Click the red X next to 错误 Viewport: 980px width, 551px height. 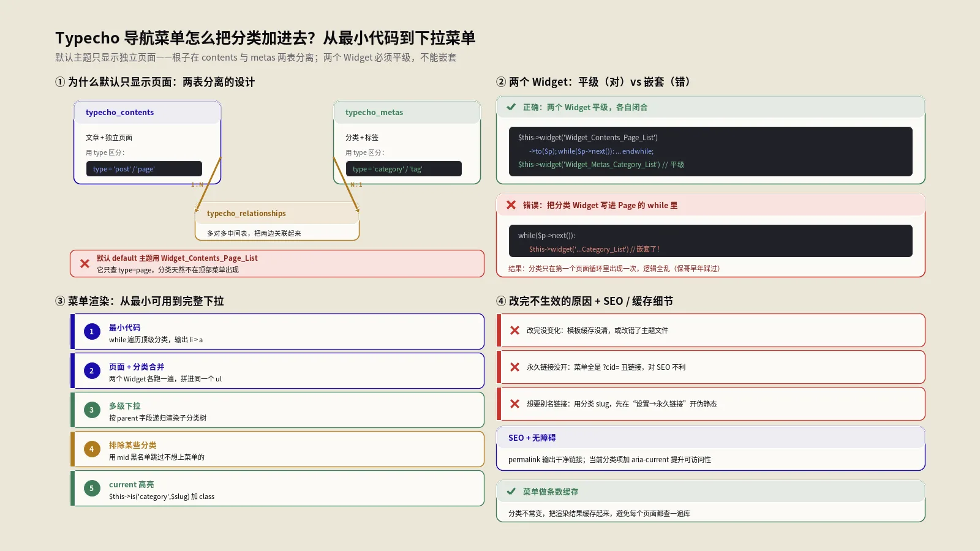[511, 205]
